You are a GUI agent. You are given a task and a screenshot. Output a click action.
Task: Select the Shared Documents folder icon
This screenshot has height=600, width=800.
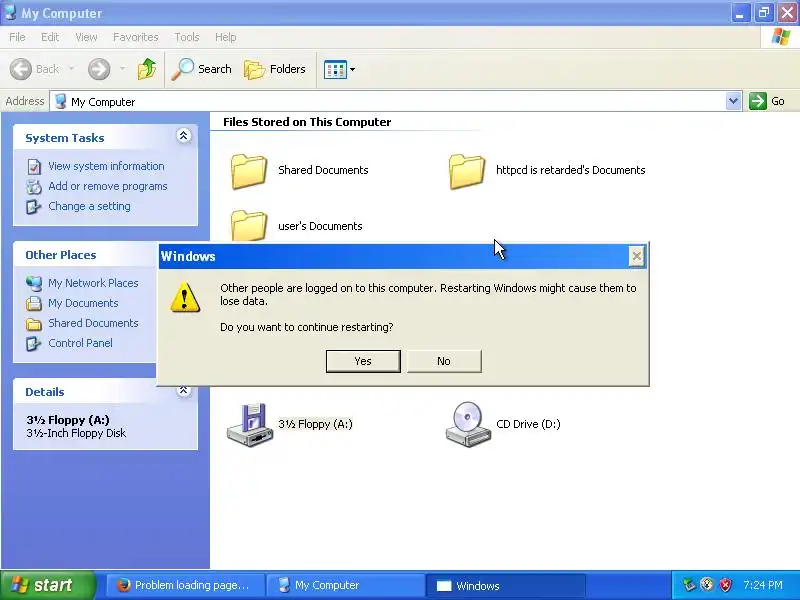[249, 171]
